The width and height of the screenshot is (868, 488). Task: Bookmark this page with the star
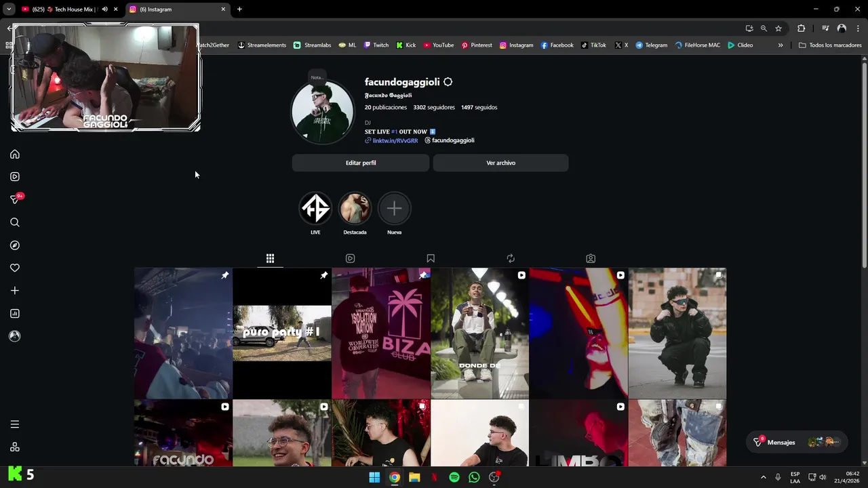pyautogui.click(x=778, y=28)
